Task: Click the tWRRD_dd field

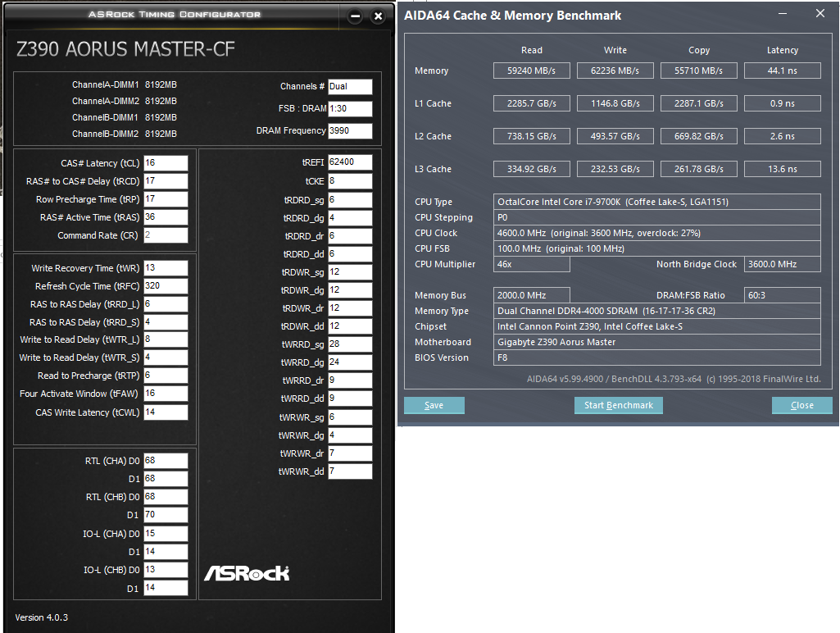Action: 351,398
